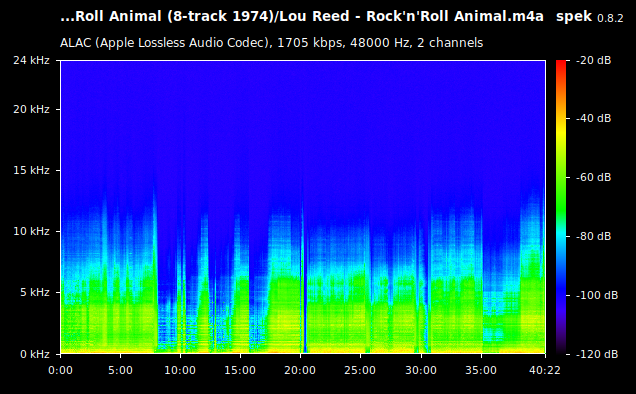Click the 20 kHz frequency axis label
The width and height of the screenshot is (636, 394).
pyautogui.click(x=31, y=109)
